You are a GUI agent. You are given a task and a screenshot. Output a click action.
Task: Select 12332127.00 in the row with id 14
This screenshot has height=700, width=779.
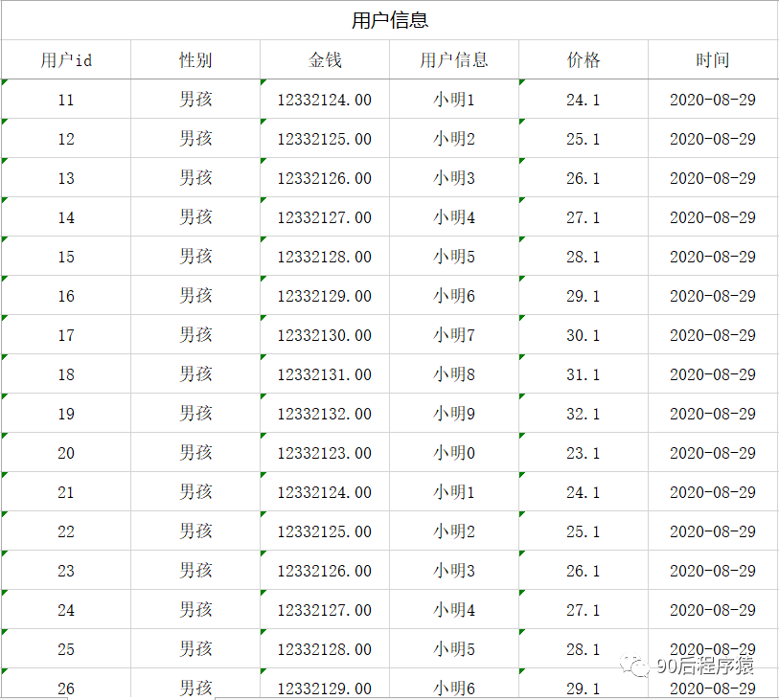[325, 217]
